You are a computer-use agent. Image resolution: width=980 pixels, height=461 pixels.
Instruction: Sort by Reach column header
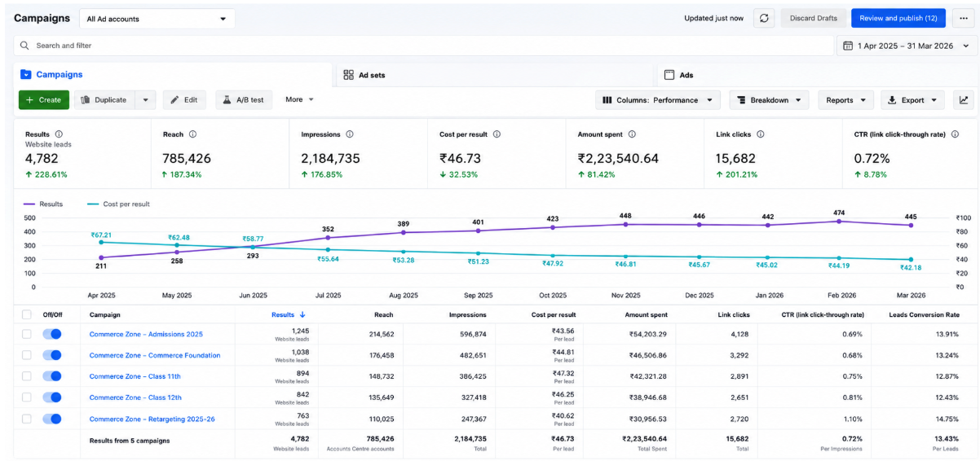click(383, 314)
